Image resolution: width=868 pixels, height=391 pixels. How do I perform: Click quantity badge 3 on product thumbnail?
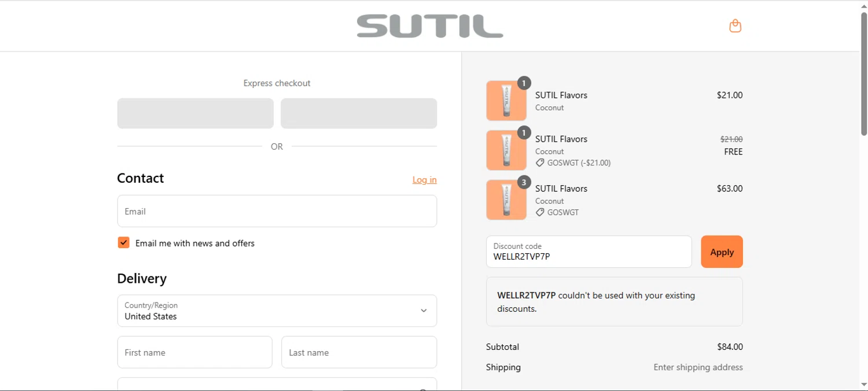click(x=524, y=183)
